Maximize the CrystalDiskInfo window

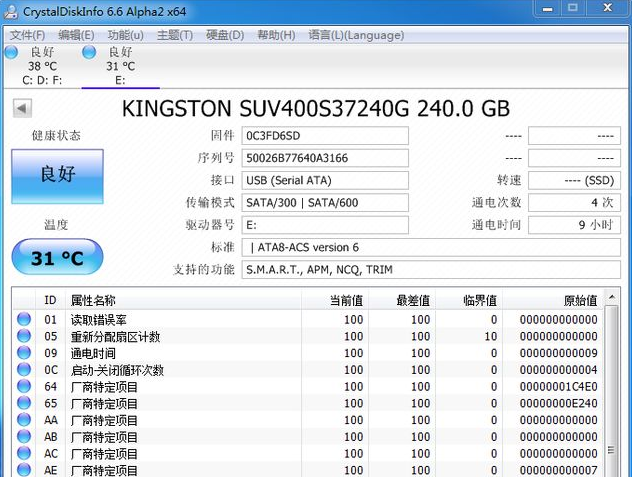[x=573, y=8]
